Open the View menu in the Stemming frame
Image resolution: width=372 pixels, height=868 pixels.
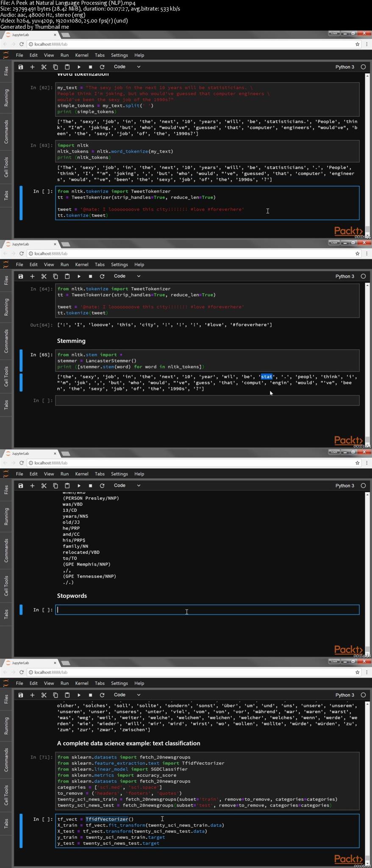[49, 264]
